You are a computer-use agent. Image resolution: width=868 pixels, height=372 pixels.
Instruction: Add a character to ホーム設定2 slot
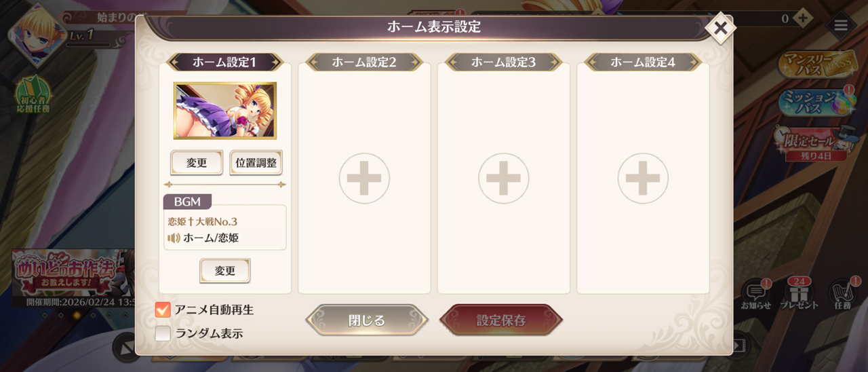365,179
